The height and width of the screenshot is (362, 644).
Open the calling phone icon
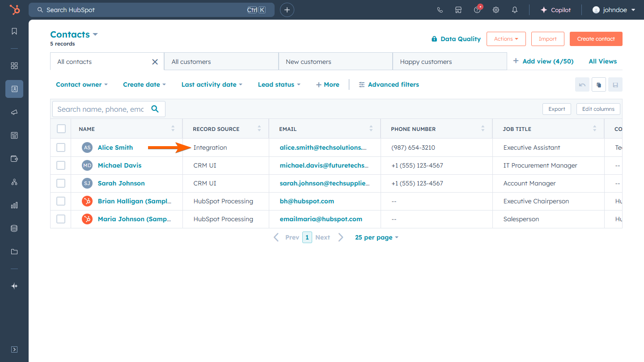coord(440,10)
